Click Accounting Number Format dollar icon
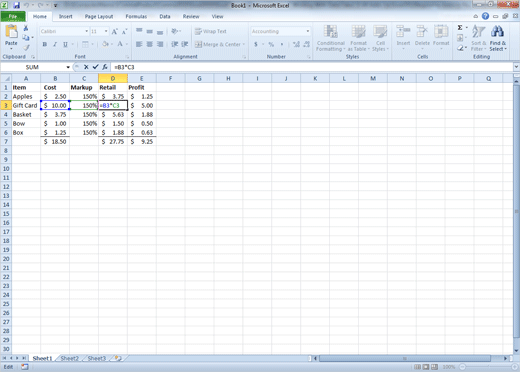Screen dimensions: 520x372 pos(256,44)
